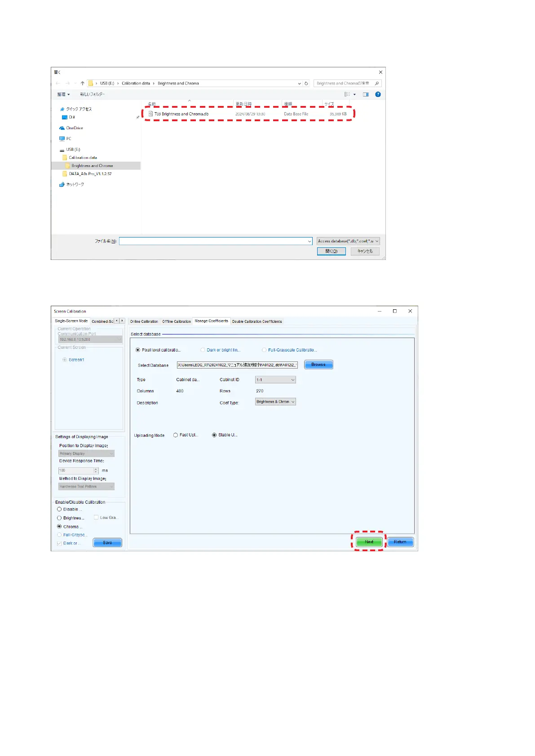Click the refresh icon beside address bar
Screen dimensions: 535x756
(x=306, y=84)
